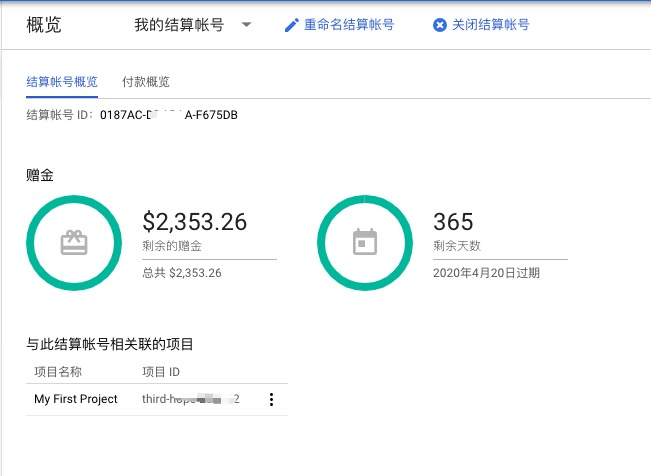The width and height of the screenshot is (651, 476).
Task: Open the three-dot menu for My First Project
Action: pyautogui.click(x=271, y=400)
